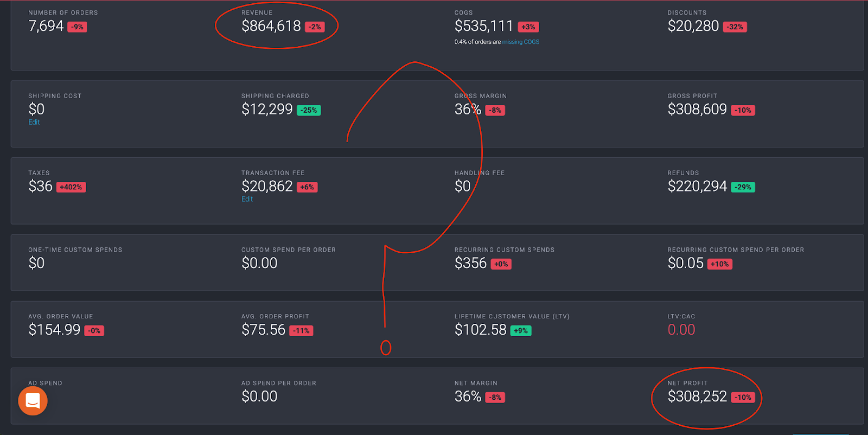Select the Avg. Order Value $154.99 figure
The width and height of the screenshot is (868, 435).
pos(54,330)
